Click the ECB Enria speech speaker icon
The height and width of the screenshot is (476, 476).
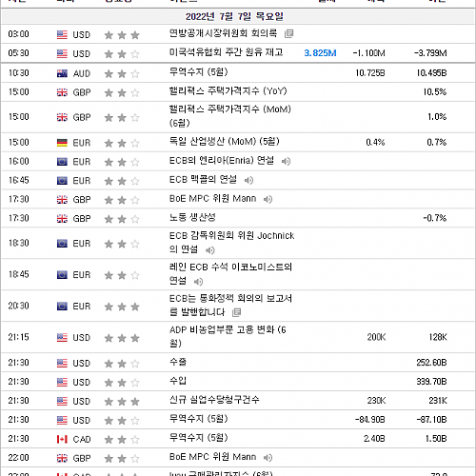click(286, 161)
